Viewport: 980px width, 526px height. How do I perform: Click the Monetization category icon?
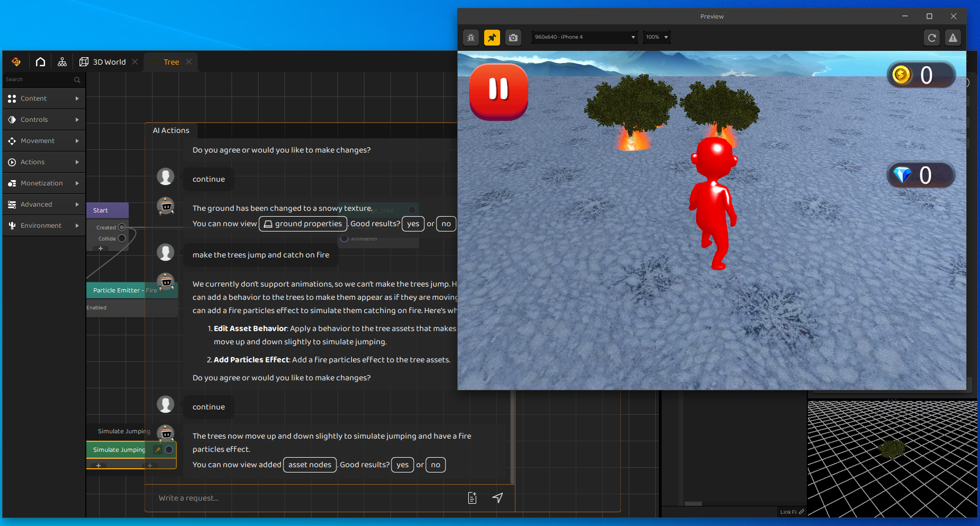click(12, 183)
